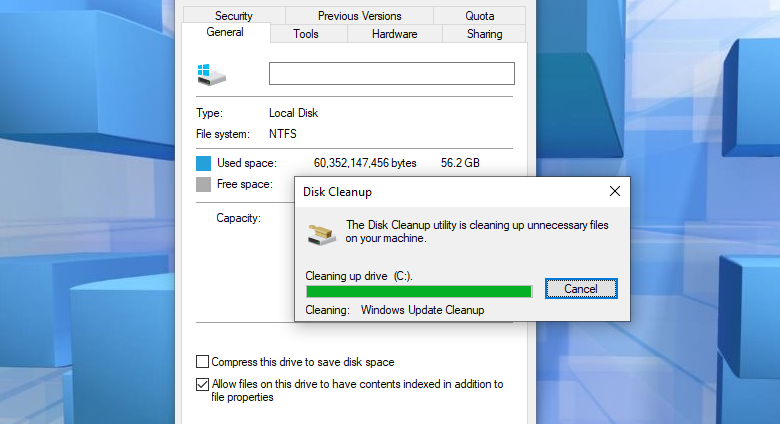Go to the Sharing tab
The height and width of the screenshot is (424, 780).
[485, 34]
